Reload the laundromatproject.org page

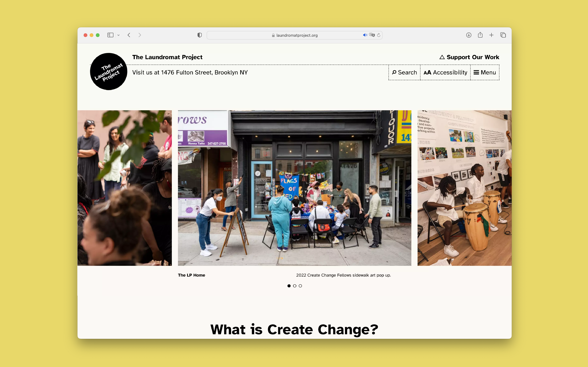pos(379,35)
